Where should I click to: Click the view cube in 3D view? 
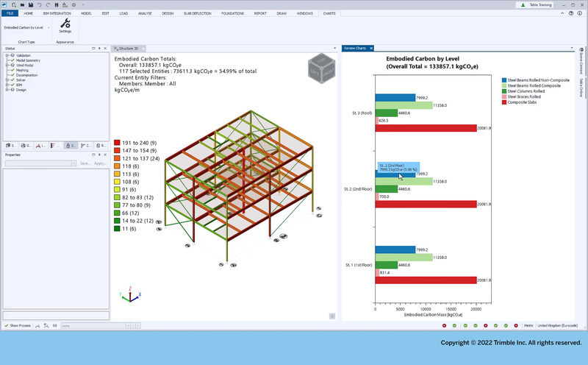pyautogui.click(x=321, y=68)
